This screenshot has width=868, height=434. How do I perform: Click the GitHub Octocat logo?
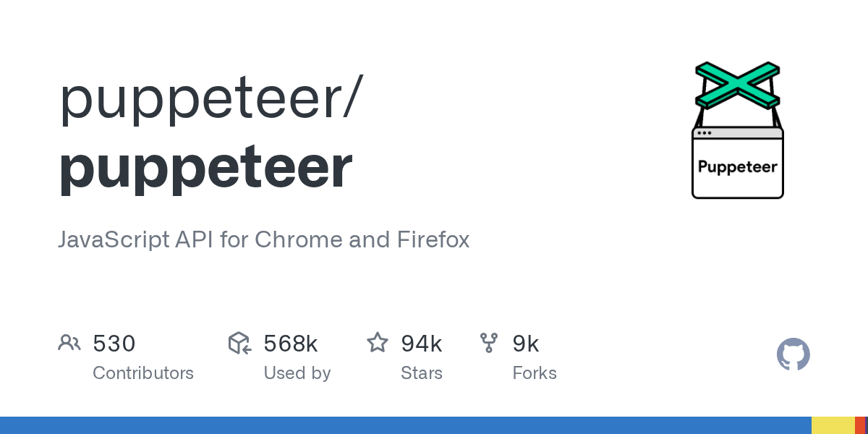tap(793, 354)
